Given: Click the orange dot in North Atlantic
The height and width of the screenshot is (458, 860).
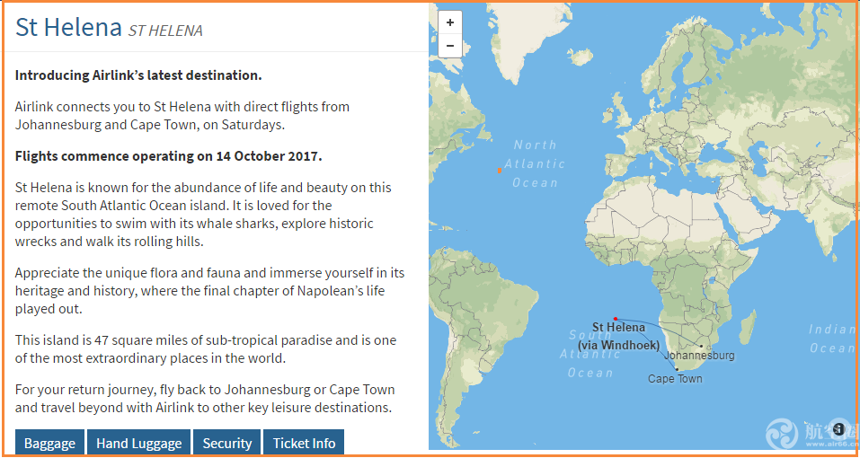Looking at the screenshot, I should 499,171.
